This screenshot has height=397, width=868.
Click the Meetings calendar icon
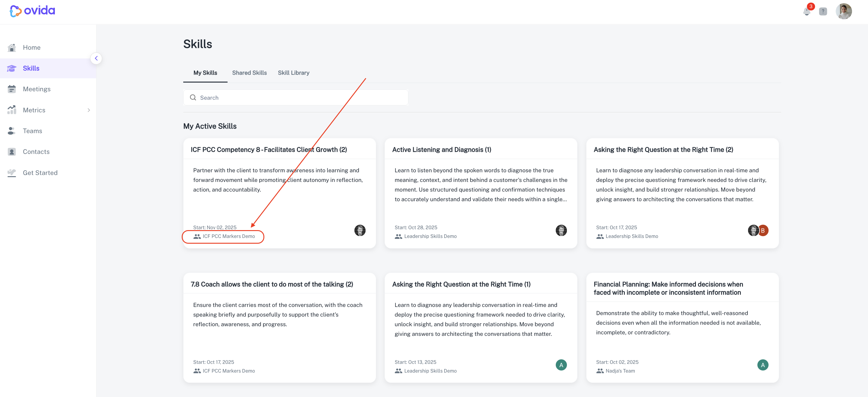(12, 89)
